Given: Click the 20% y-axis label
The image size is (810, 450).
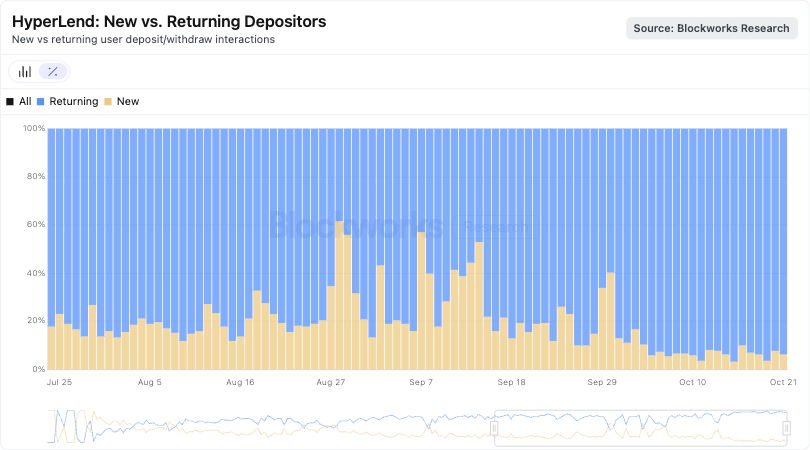Looking at the screenshot, I should pos(36,320).
